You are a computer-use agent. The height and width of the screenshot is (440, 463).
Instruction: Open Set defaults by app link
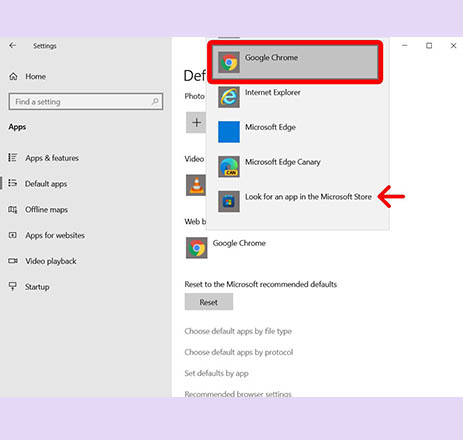pos(216,373)
